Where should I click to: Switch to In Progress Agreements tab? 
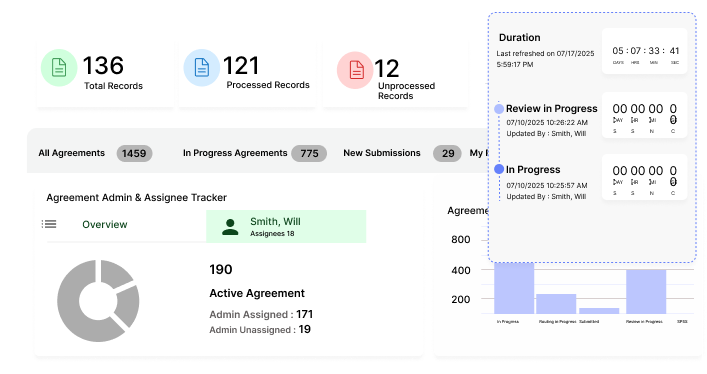pyautogui.click(x=235, y=153)
